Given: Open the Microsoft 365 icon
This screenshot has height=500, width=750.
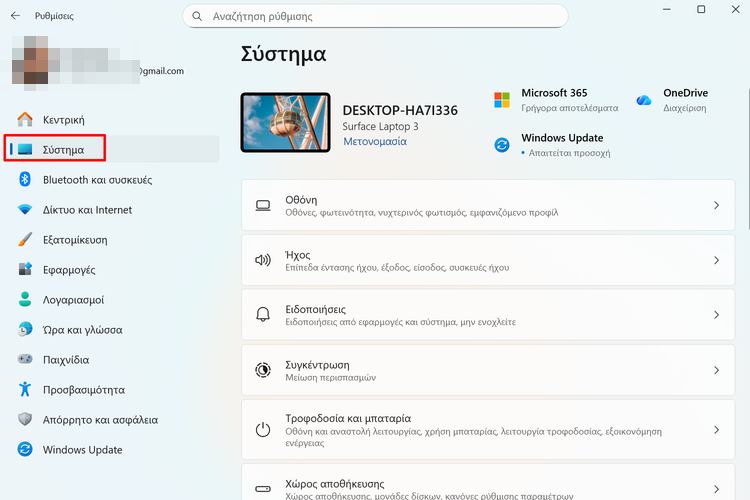Looking at the screenshot, I should coord(502,100).
